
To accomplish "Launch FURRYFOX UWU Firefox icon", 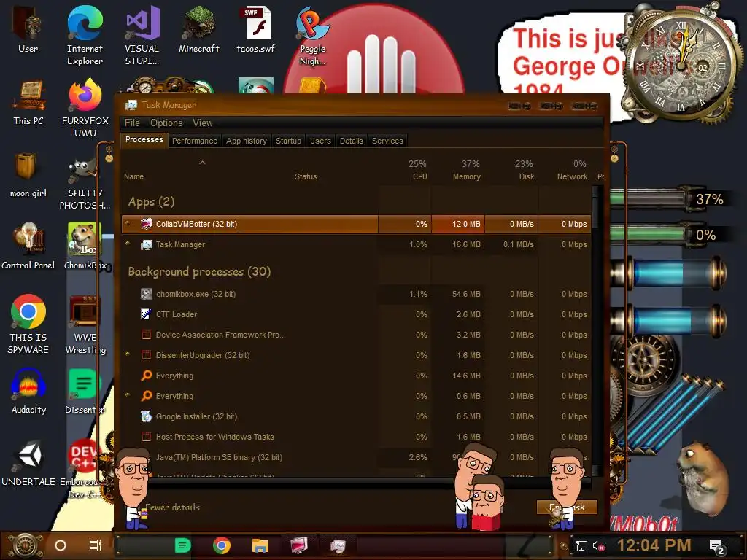I will coord(85,108).
